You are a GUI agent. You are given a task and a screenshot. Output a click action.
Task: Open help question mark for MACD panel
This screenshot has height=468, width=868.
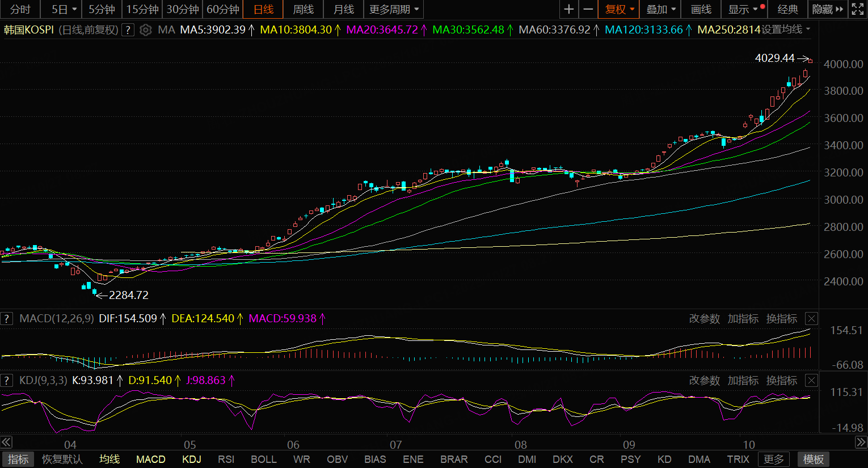pyautogui.click(x=7, y=319)
